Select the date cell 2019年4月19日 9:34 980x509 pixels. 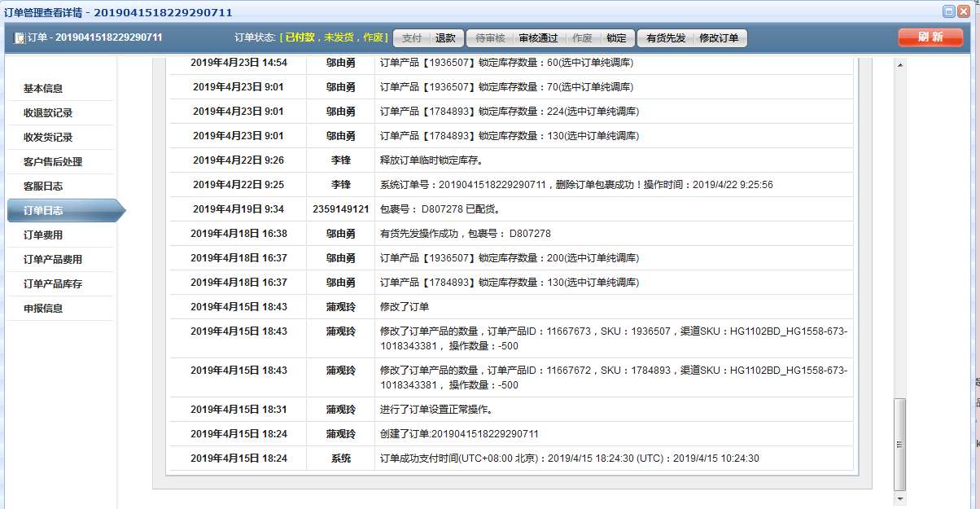click(x=238, y=209)
